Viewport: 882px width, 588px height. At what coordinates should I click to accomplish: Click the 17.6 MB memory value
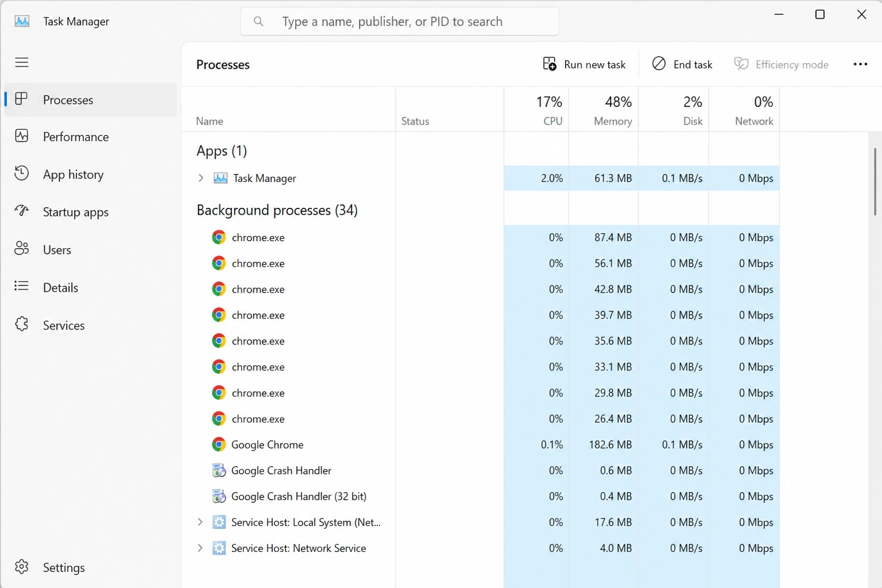tap(613, 522)
